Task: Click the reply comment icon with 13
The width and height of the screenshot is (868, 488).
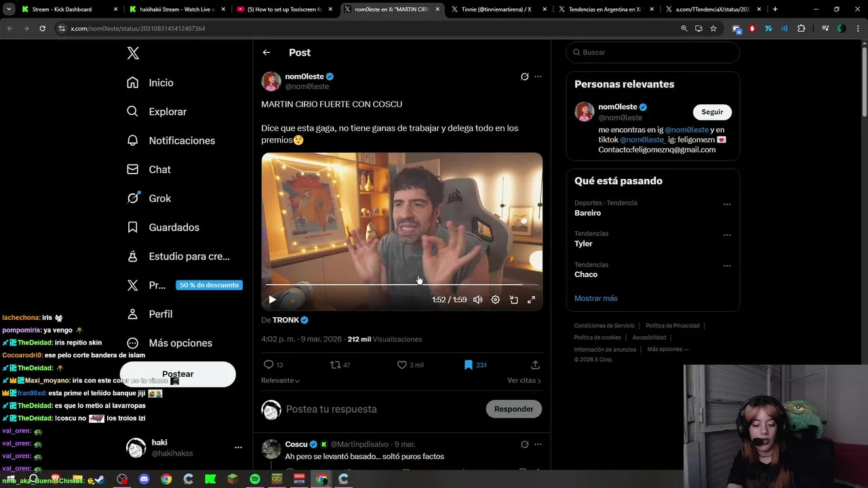Action: point(273,365)
